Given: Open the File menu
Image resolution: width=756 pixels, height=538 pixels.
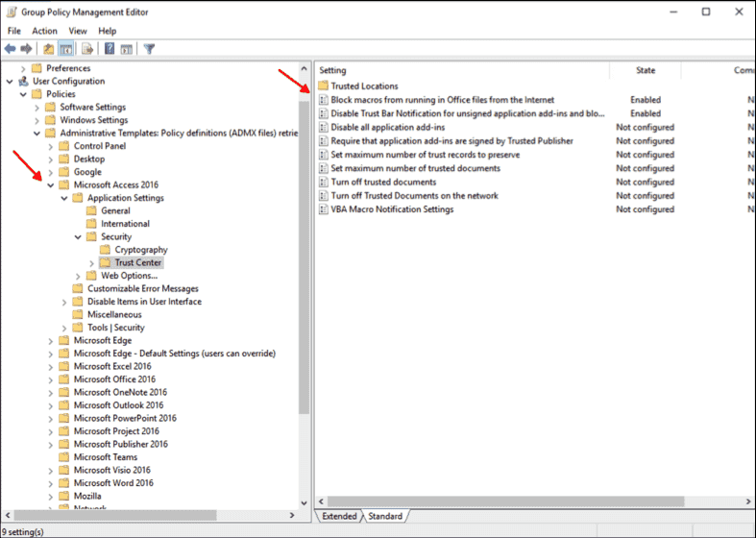Looking at the screenshot, I should coord(14,31).
